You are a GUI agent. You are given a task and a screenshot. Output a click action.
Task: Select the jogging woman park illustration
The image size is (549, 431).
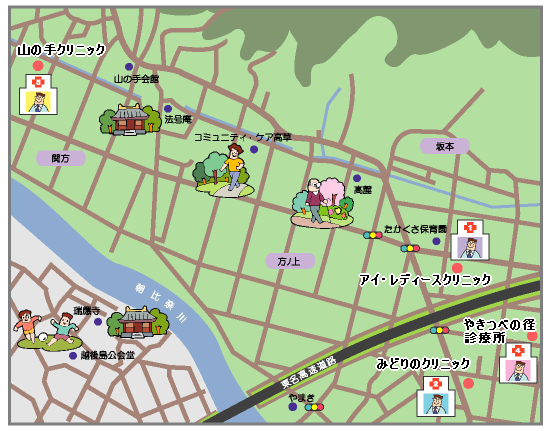[x=223, y=171]
